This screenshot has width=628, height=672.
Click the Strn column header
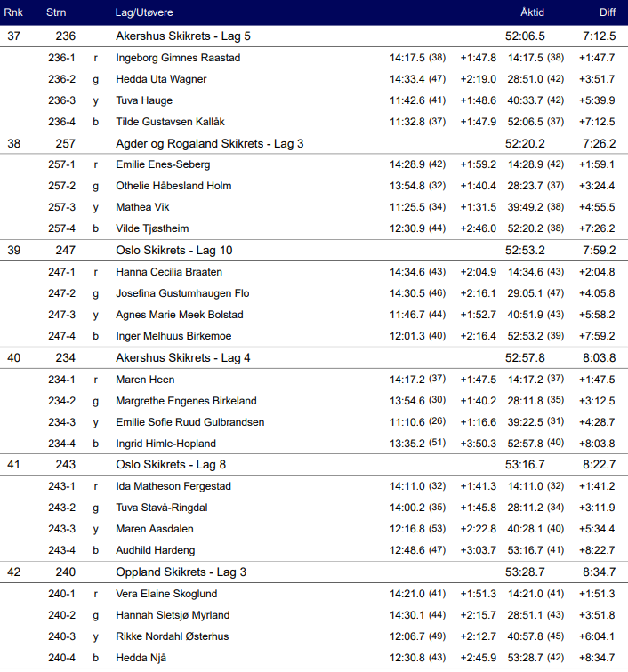pyautogui.click(x=57, y=13)
